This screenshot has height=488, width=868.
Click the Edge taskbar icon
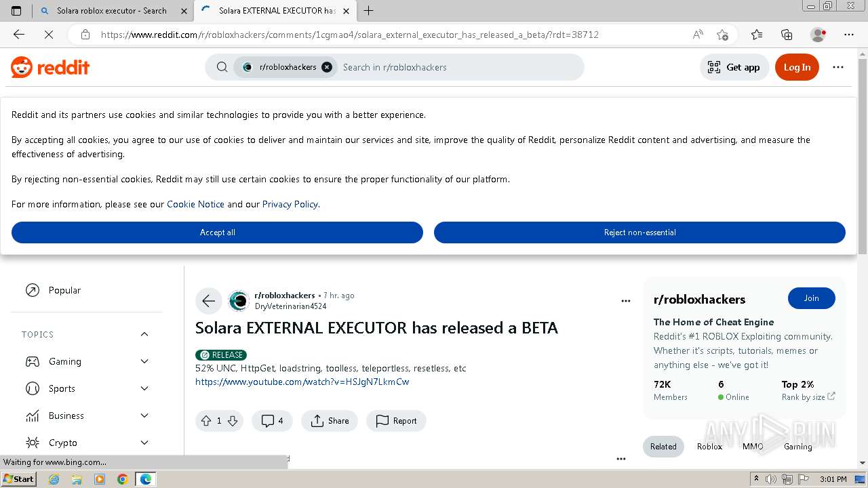[x=146, y=479]
